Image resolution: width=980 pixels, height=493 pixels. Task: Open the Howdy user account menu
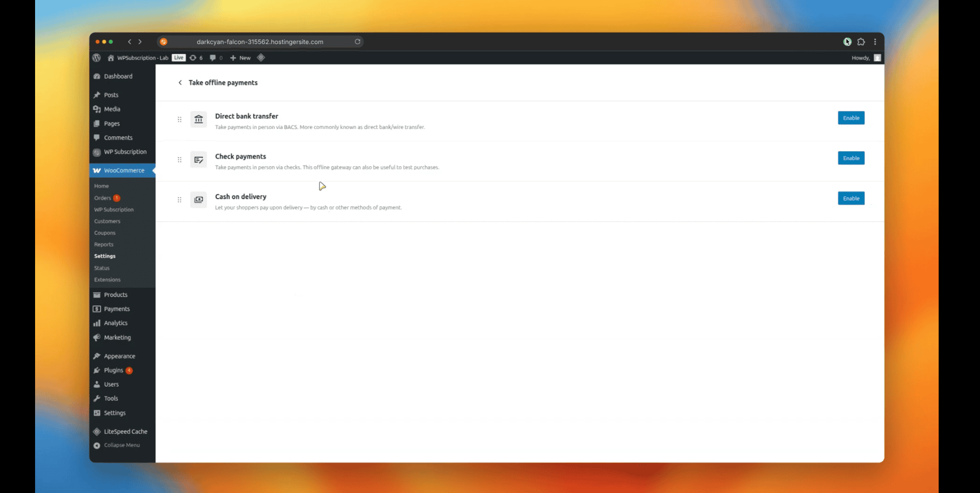point(866,58)
